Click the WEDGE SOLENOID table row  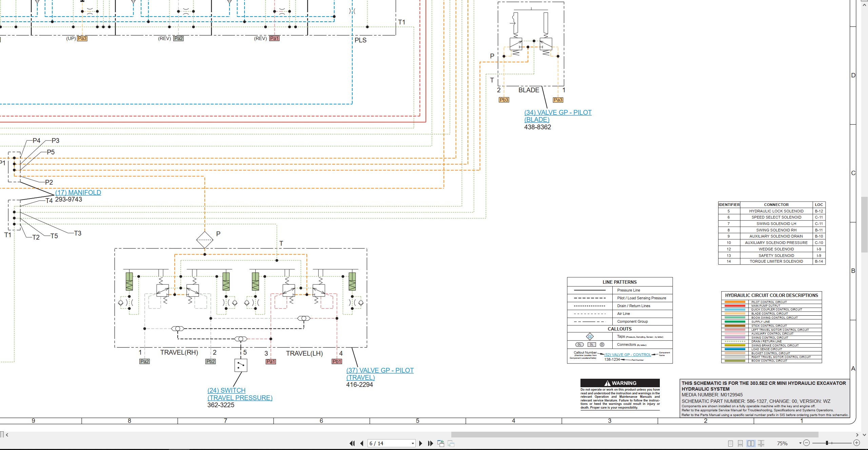[x=772, y=249]
